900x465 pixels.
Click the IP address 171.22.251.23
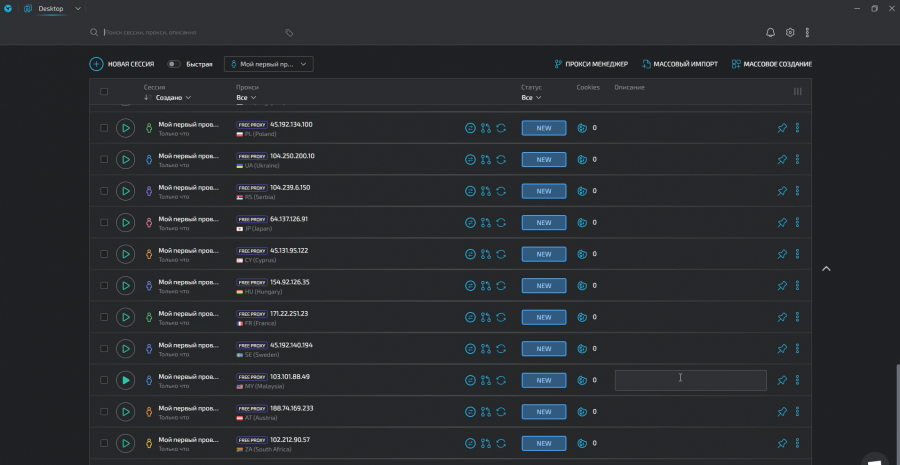(x=289, y=313)
